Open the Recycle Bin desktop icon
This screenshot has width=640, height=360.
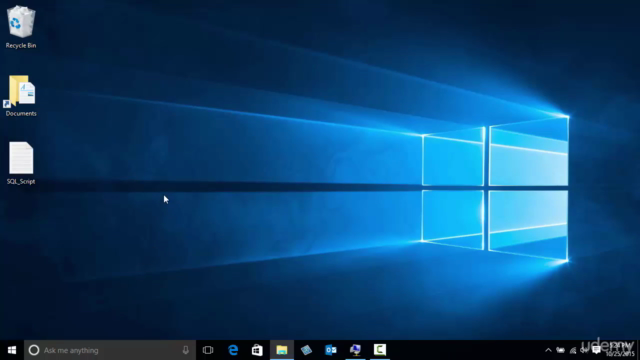coord(21,27)
